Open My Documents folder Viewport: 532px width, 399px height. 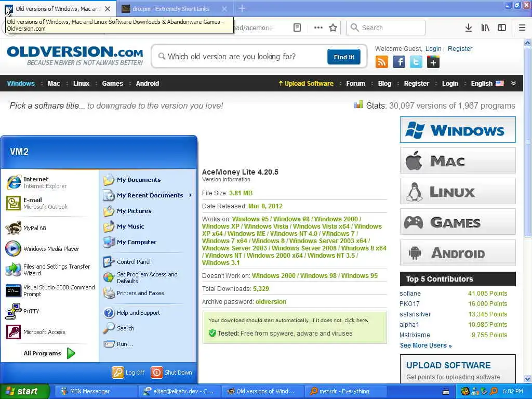132,180
